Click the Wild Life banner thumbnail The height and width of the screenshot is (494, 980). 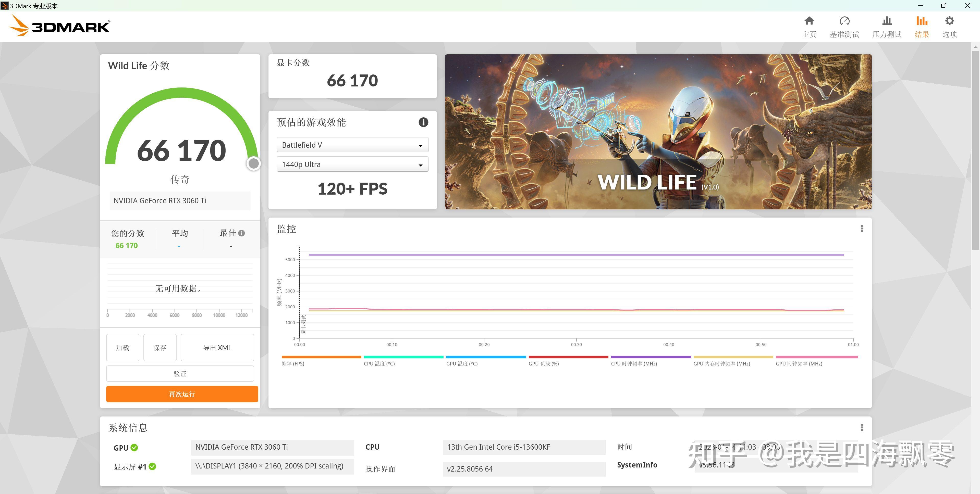[x=658, y=132]
